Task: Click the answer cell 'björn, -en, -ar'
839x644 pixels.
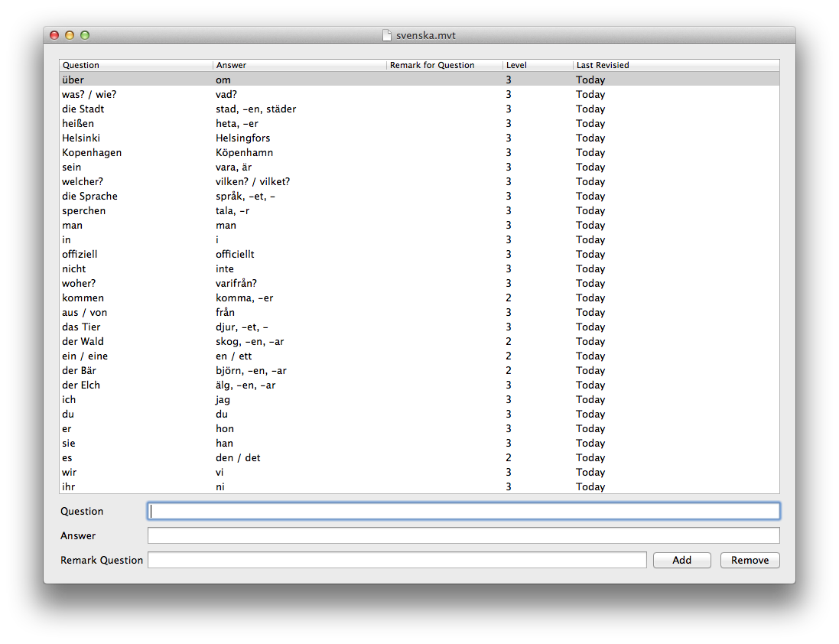Action: 251,370
